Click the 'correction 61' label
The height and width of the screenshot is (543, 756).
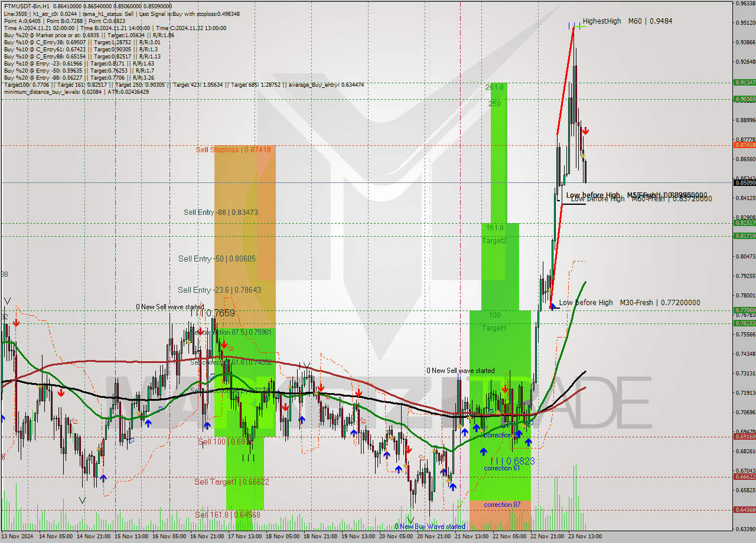click(x=501, y=468)
